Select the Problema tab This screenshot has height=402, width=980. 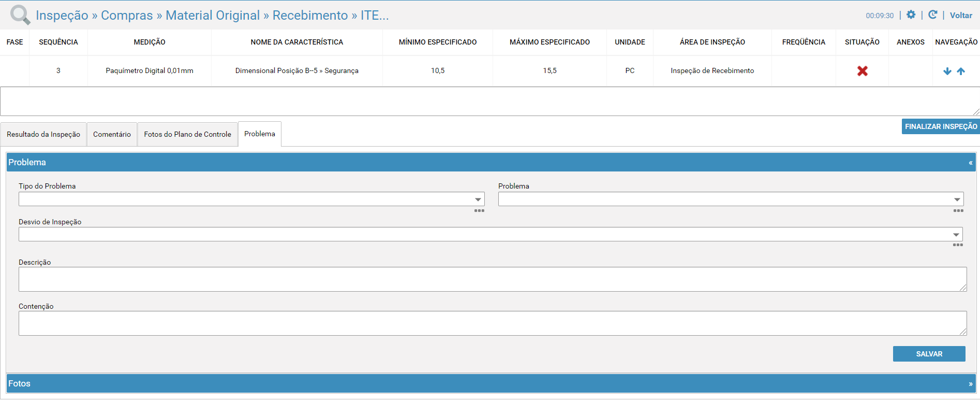pos(260,134)
